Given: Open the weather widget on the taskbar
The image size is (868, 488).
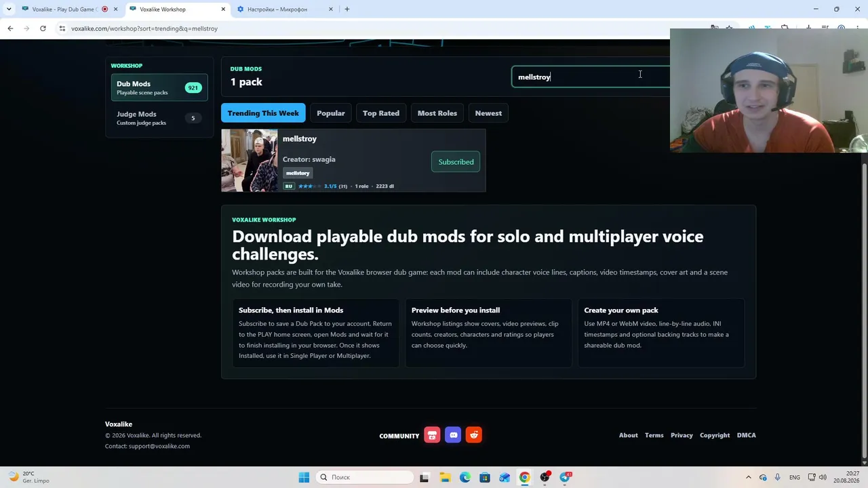Looking at the screenshot, I should pos(28,477).
